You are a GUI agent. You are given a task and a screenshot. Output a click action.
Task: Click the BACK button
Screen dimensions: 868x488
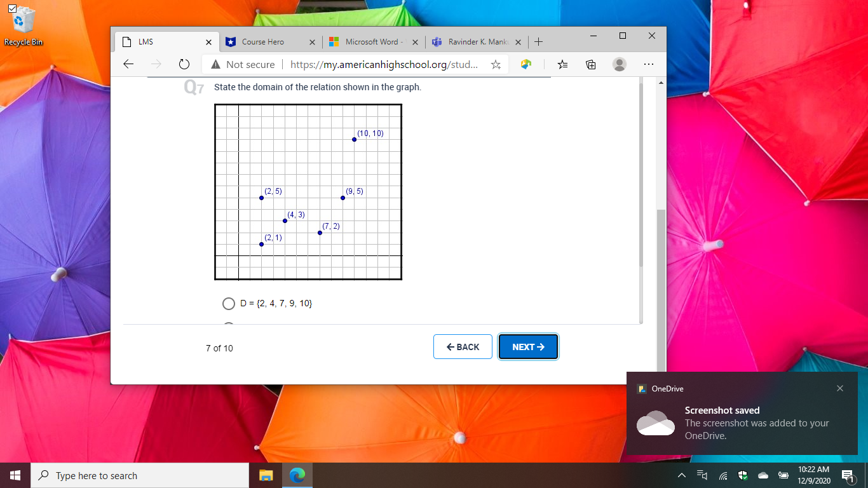pyautogui.click(x=463, y=346)
